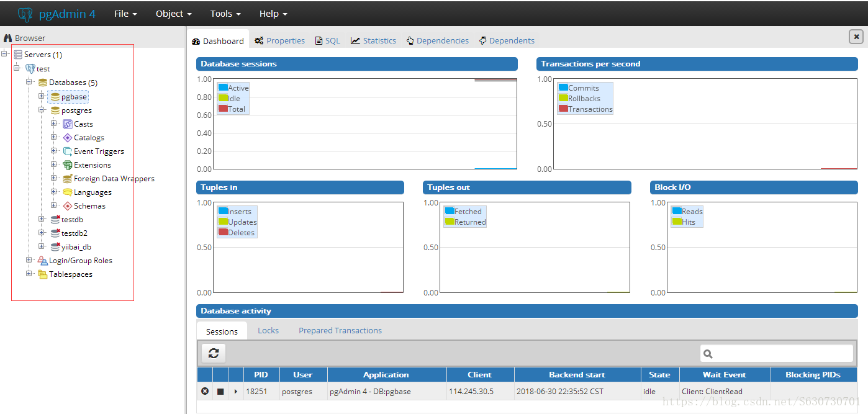The width and height of the screenshot is (868, 414).
Task: Switch to the Dashboard tab
Action: 218,41
